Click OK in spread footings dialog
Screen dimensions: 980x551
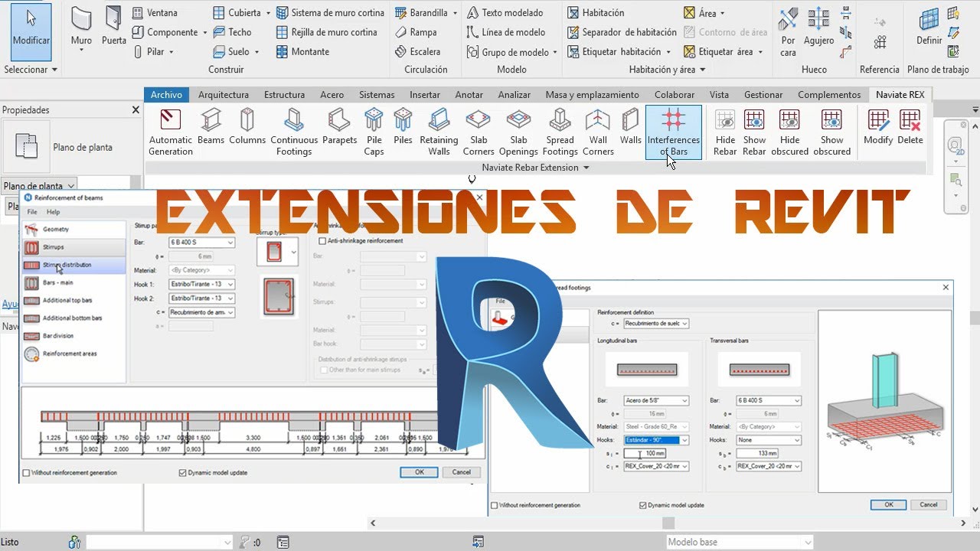(888, 504)
